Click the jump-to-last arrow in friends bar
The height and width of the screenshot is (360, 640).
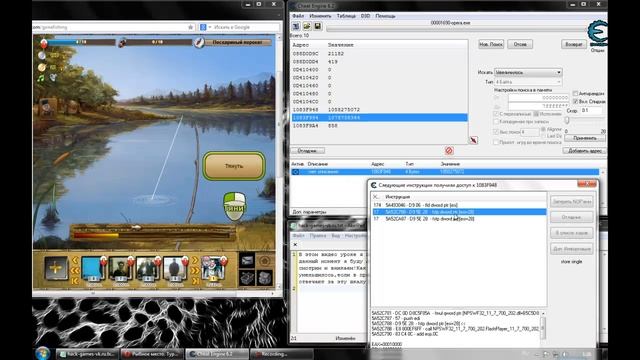[x=195, y=280]
